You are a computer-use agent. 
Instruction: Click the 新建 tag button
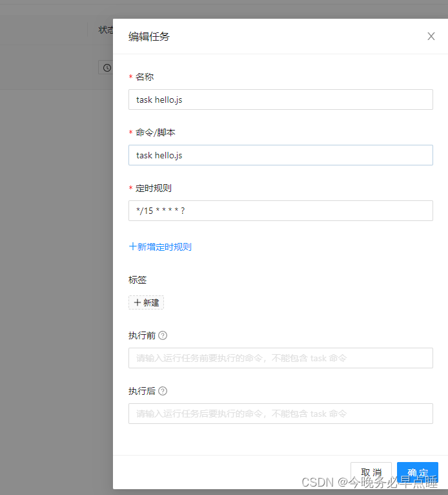click(146, 302)
